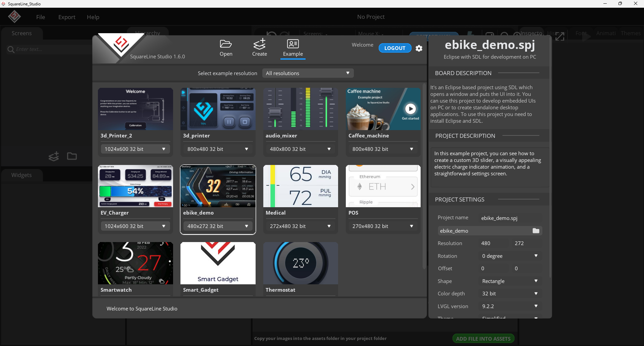Expand audio_mixer 480x800 resolution dropdown
Image resolution: width=644 pixels, height=346 pixels.
301,149
